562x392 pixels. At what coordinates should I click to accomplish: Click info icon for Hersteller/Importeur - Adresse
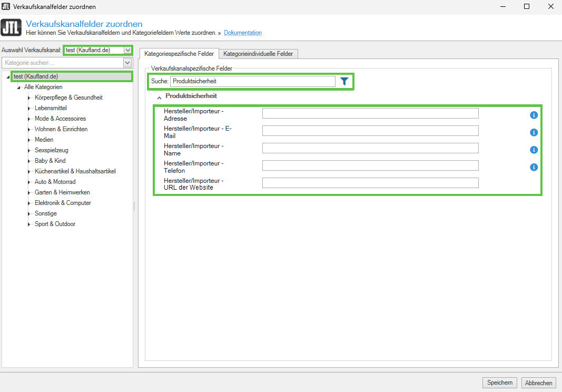pyautogui.click(x=534, y=115)
